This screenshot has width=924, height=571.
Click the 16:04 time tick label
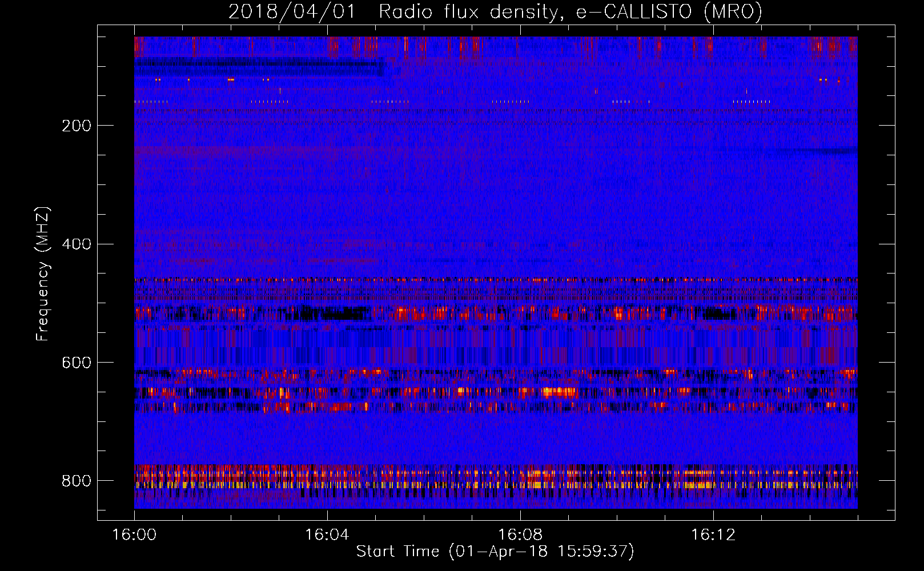pos(327,535)
